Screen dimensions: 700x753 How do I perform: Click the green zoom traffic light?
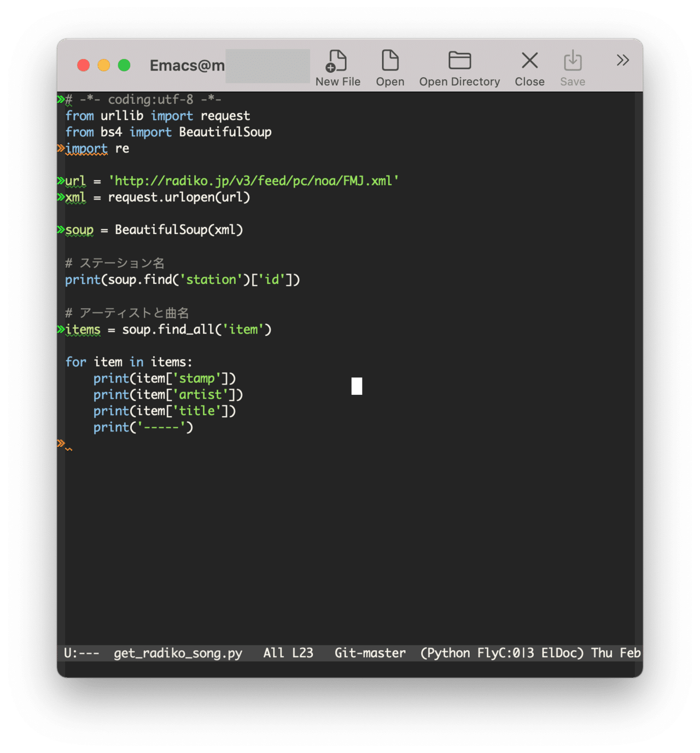[124, 65]
